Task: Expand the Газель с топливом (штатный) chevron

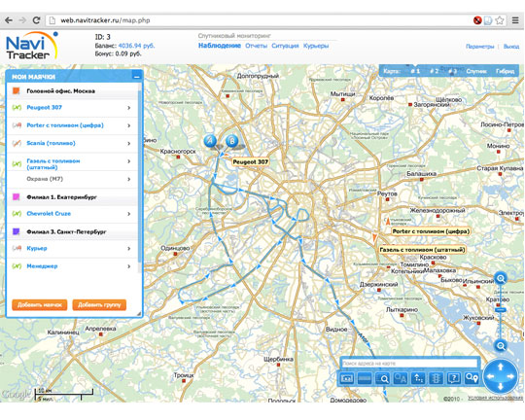Action: [x=129, y=161]
